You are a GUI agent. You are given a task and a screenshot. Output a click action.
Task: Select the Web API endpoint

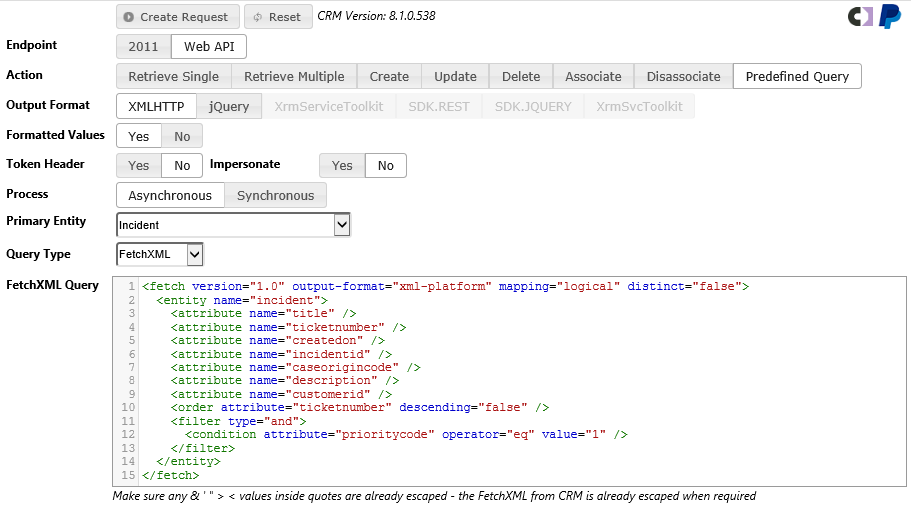coord(208,47)
